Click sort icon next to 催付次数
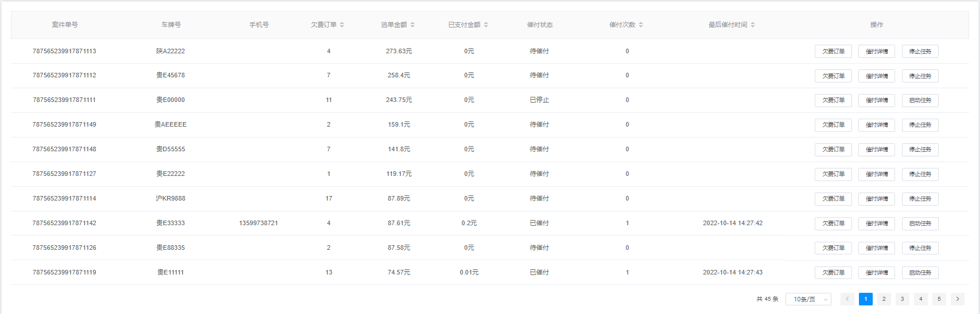 coord(641,25)
